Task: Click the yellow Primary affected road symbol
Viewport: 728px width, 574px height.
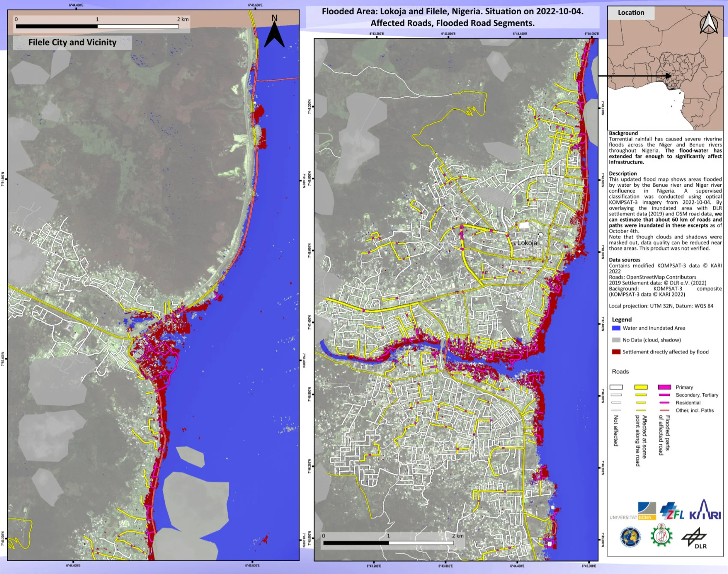Action: coord(641,387)
